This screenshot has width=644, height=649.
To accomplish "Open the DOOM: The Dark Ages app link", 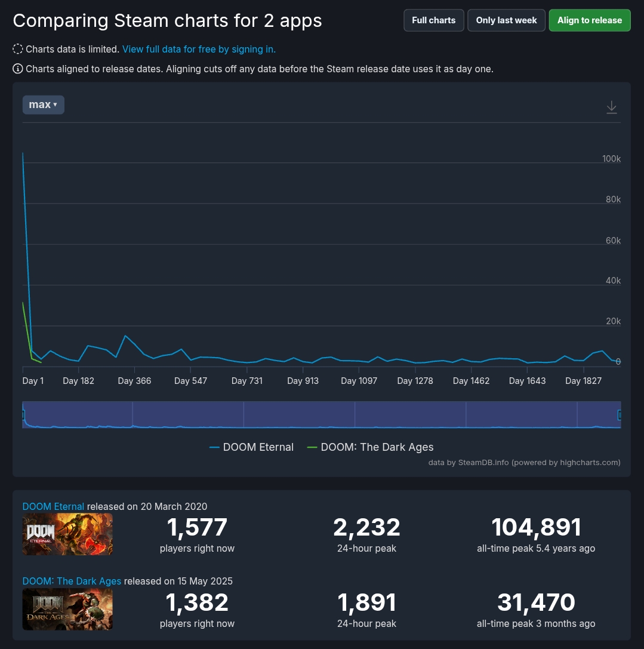I will (x=72, y=581).
